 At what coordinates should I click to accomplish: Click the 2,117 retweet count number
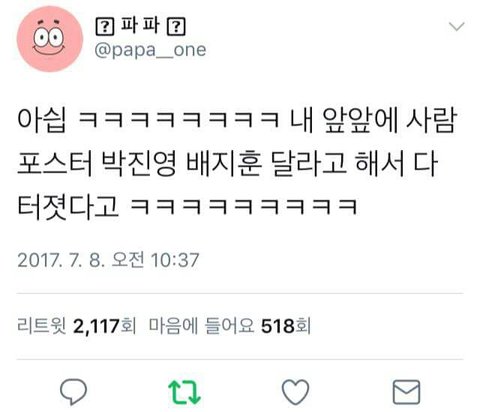coord(96,326)
